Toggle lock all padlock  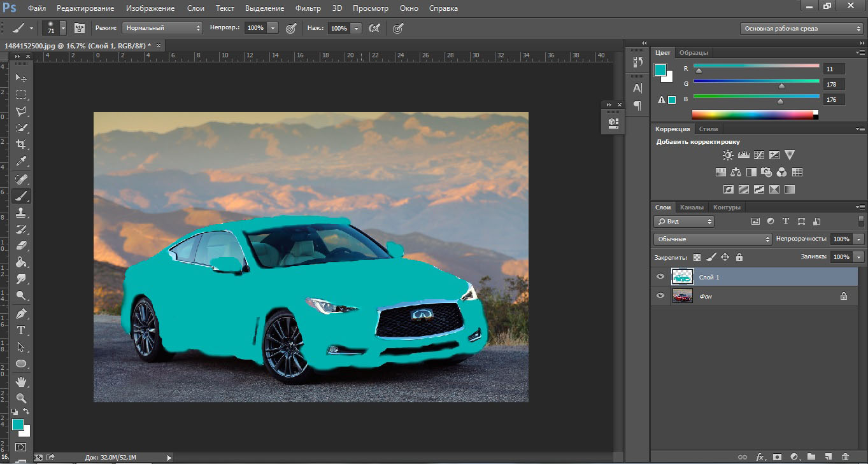(x=739, y=257)
